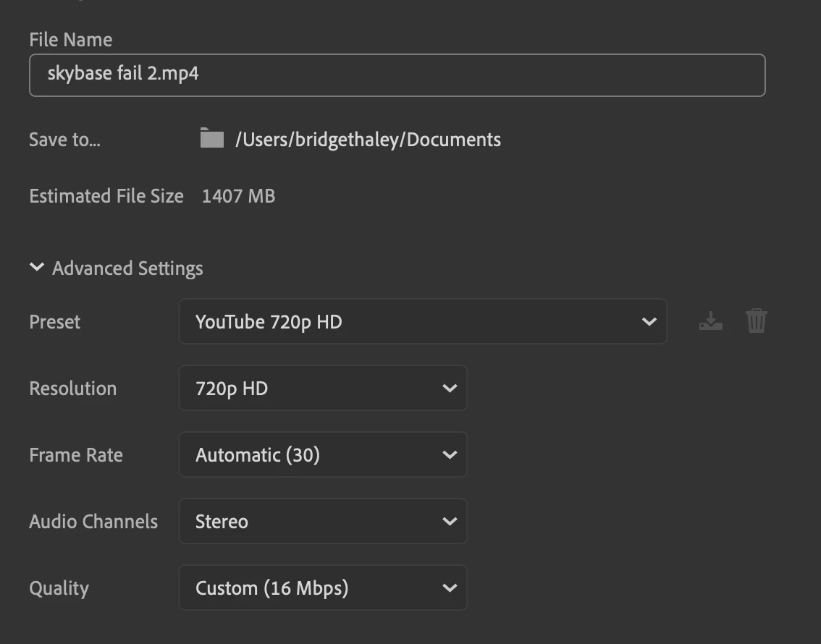Viewport: 821px width, 644px height.
Task: Delete preset using the trash icon
Action: (x=756, y=321)
